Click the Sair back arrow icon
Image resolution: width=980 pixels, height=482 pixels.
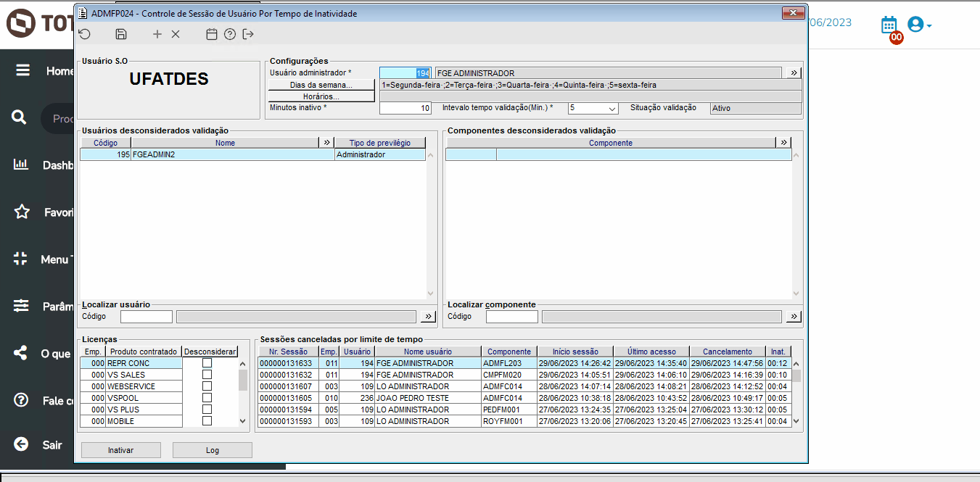pos(21,444)
